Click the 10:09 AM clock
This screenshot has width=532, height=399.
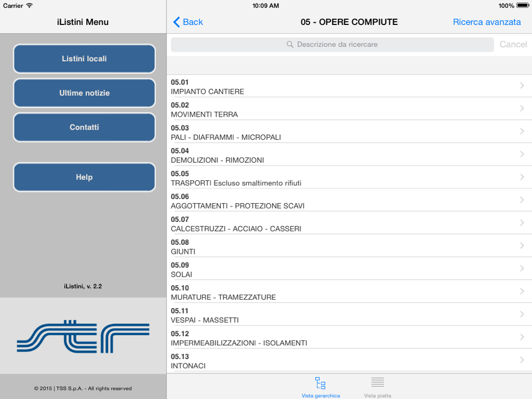point(265,6)
